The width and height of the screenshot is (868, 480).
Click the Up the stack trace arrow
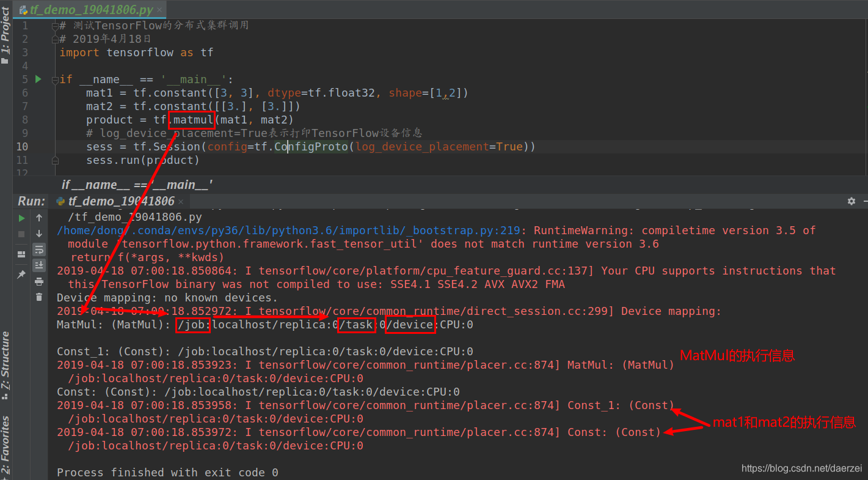point(39,218)
